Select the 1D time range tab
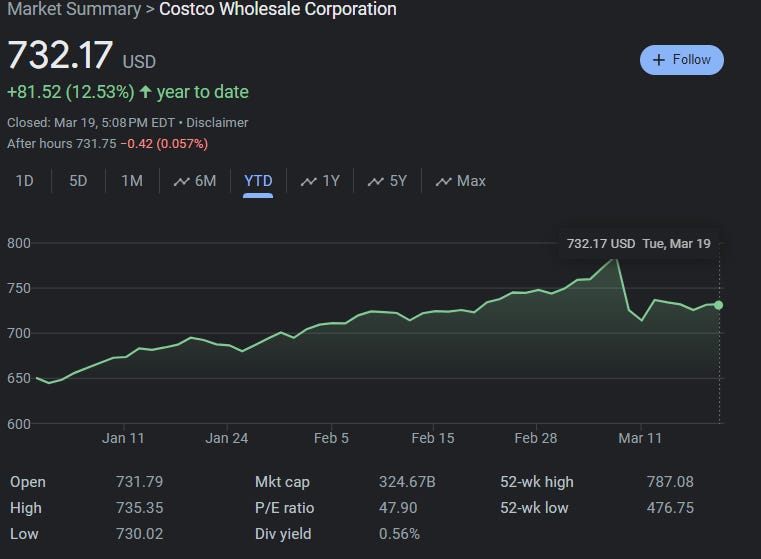The height and width of the screenshot is (559, 761). [x=25, y=181]
